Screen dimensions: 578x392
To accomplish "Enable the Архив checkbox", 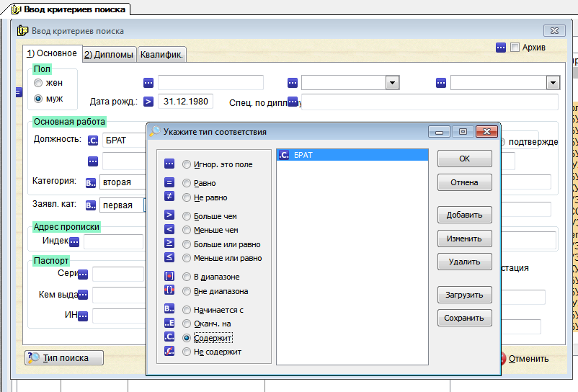I will click(515, 48).
